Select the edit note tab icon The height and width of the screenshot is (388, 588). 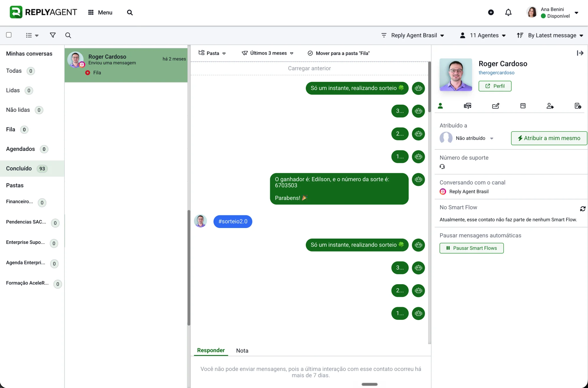pos(496,106)
